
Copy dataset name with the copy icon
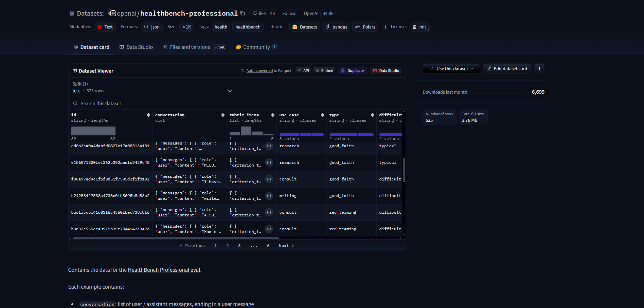pyautogui.click(x=243, y=14)
